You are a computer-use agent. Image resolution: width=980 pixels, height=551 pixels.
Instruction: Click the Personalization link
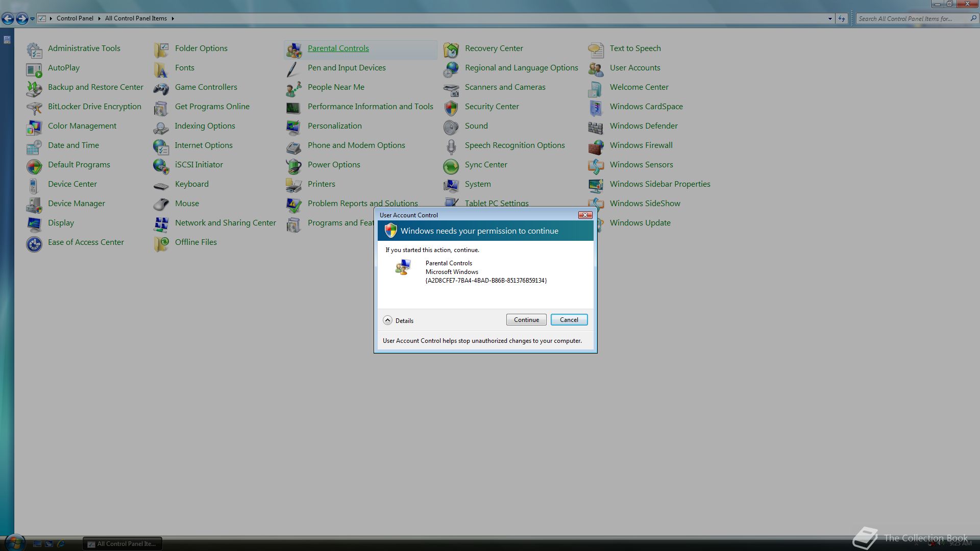pyautogui.click(x=334, y=126)
